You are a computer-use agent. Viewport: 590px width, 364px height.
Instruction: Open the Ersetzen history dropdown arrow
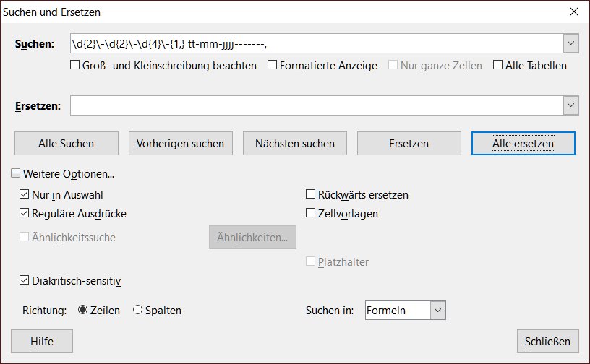click(x=570, y=105)
